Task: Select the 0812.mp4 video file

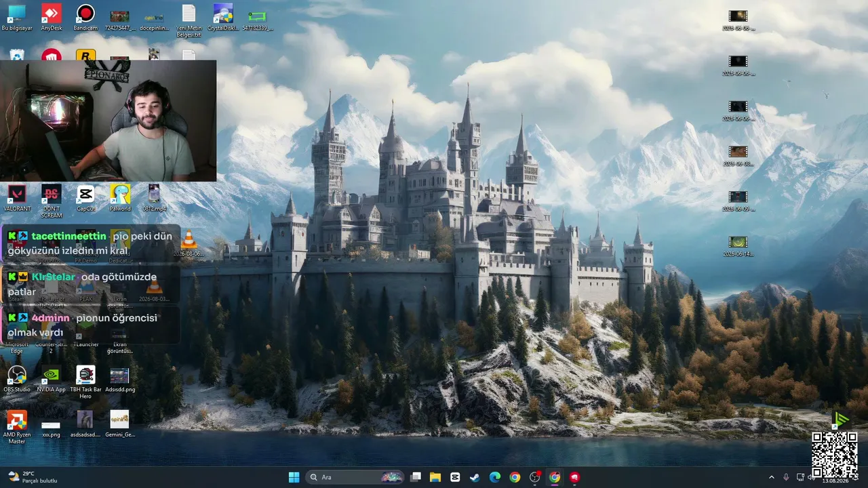Action: coord(154,198)
